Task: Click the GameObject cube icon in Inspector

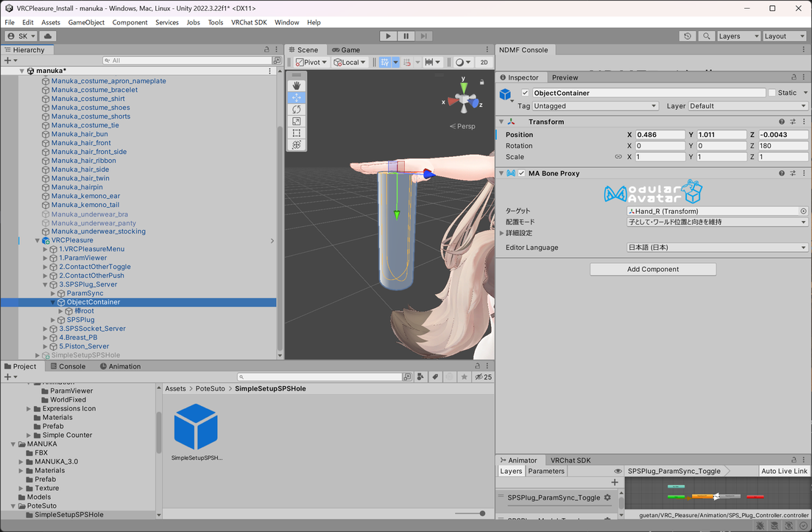Action: coord(506,94)
